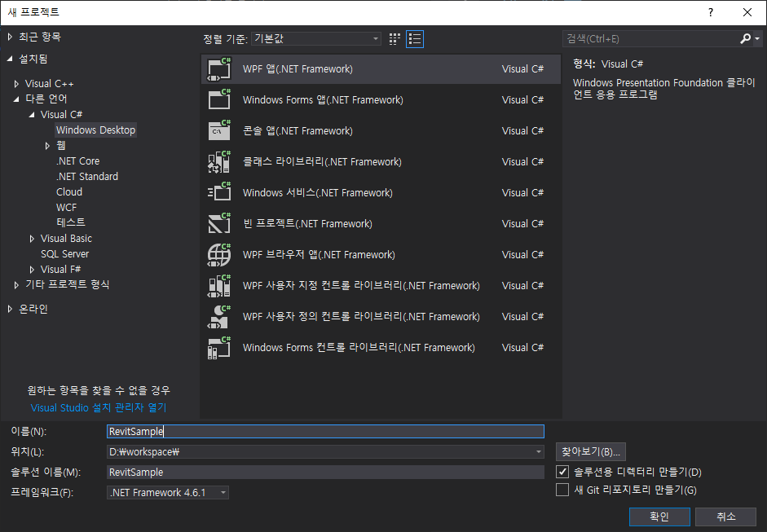Enable 새 Git 리포지토리 만들기 checkbox

pos(562,490)
